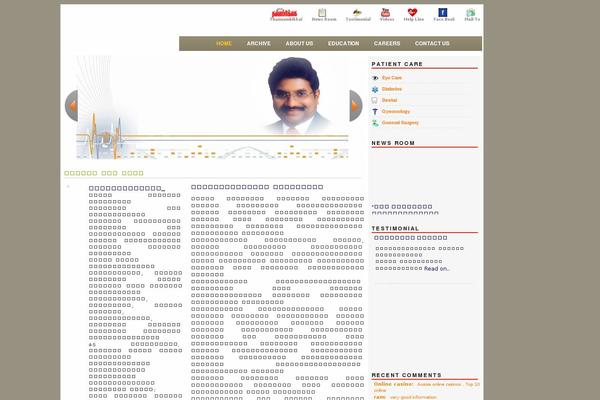Open the Dental link
This screenshot has width=600, height=400.
tap(390, 100)
